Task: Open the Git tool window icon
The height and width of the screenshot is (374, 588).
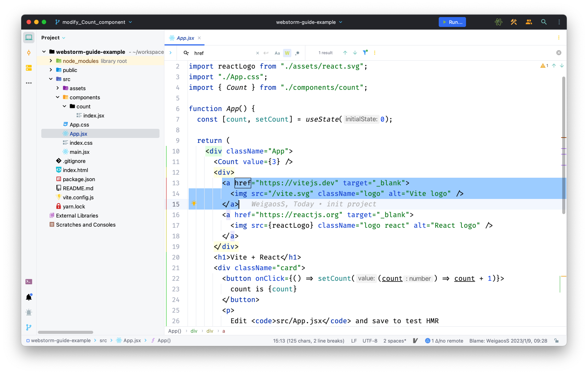Action: point(29,327)
